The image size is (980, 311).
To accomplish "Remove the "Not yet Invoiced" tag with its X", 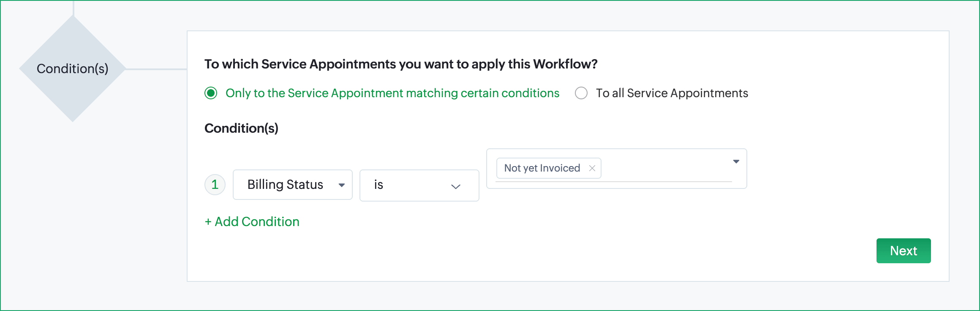I will [x=592, y=168].
